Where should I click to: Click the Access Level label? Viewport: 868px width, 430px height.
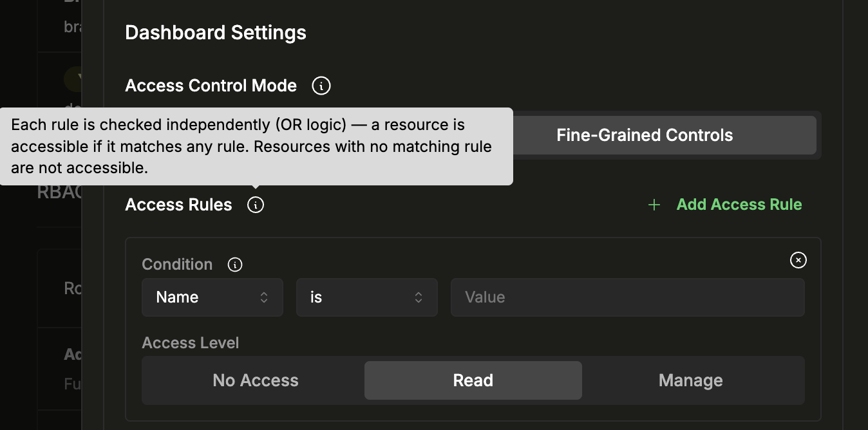[191, 343]
